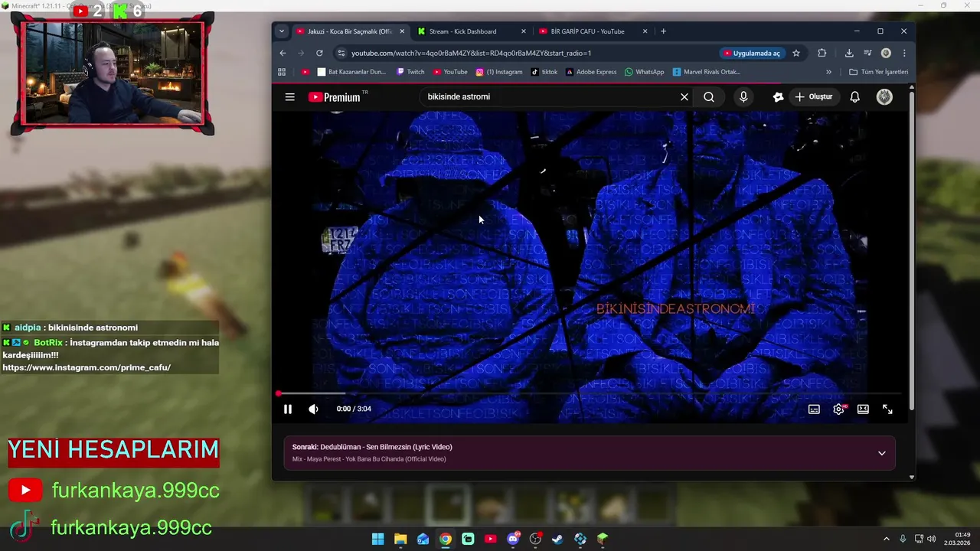This screenshot has width=980, height=551.
Task: Click the Oluştur create button
Action: click(x=813, y=97)
